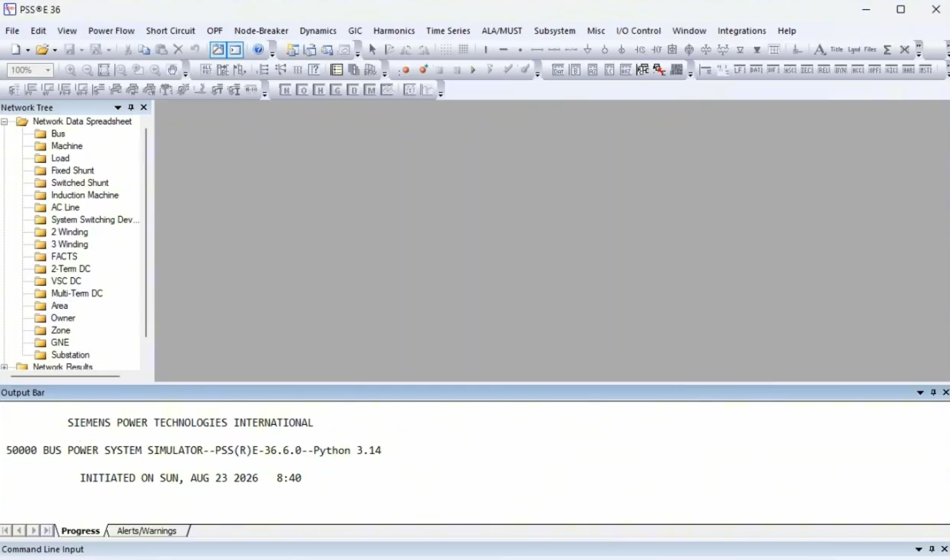Select the Pan hand tool
Screen dimensions: 950x560
coord(172,70)
